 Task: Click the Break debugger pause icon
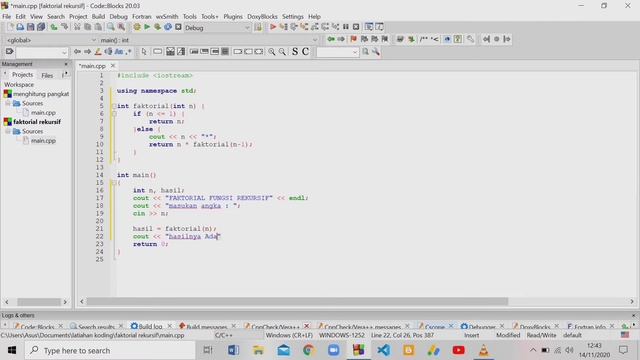(x=346, y=27)
